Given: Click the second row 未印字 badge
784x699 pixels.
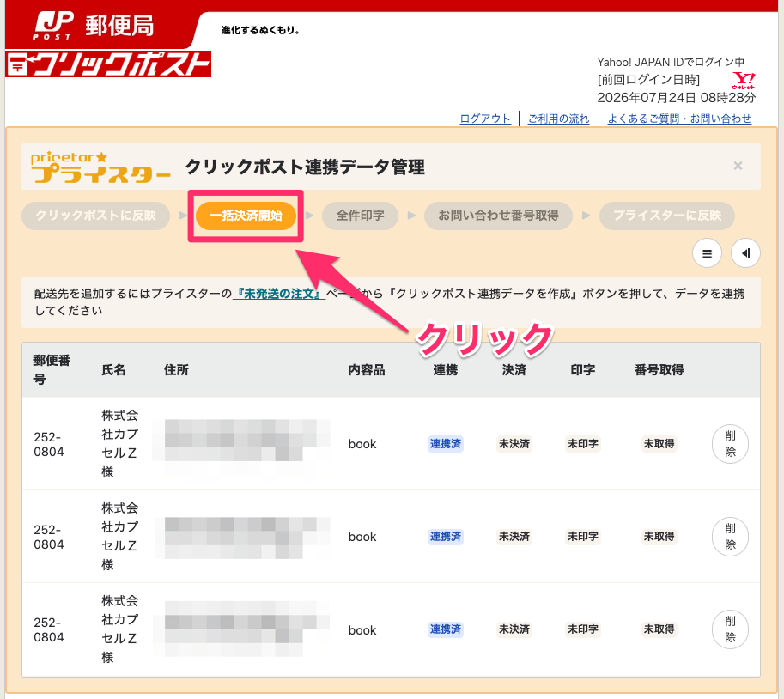Looking at the screenshot, I should (582, 537).
